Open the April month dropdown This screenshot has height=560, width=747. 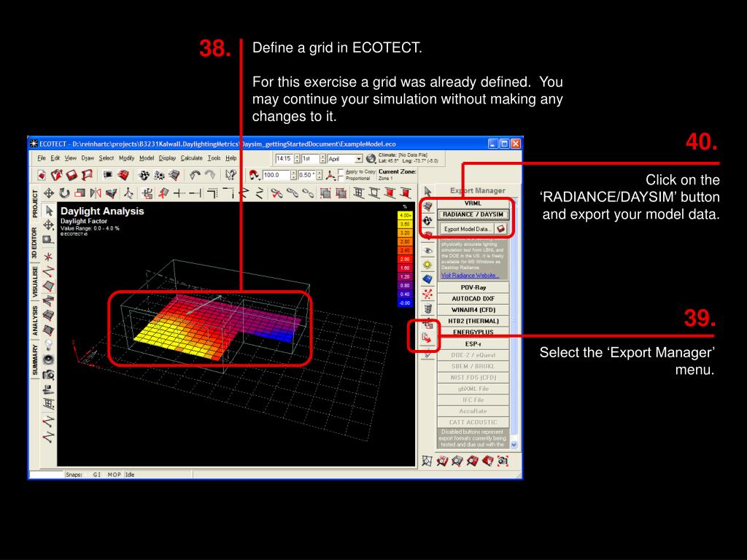[x=359, y=158]
